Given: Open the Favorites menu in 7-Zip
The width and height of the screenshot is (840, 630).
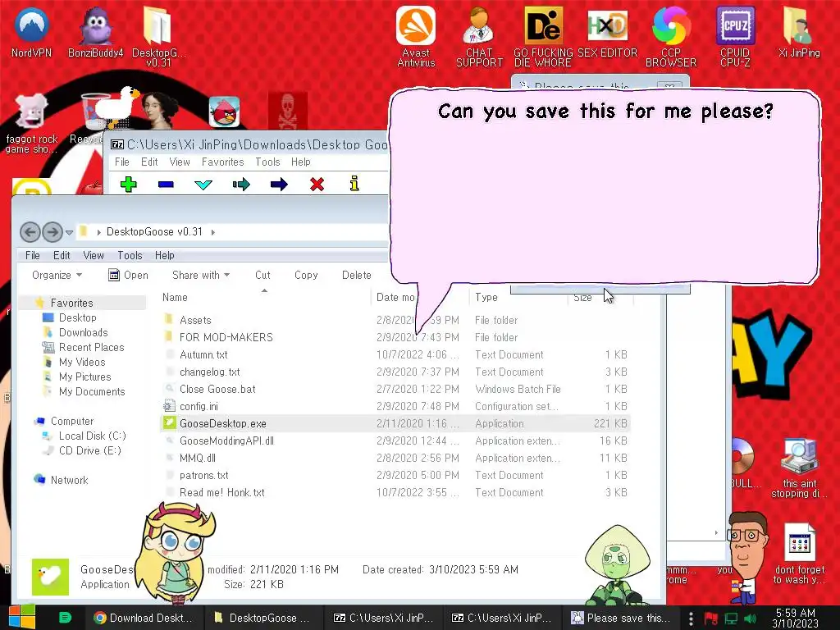Looking at the screenshot, I should click(223, 162).
